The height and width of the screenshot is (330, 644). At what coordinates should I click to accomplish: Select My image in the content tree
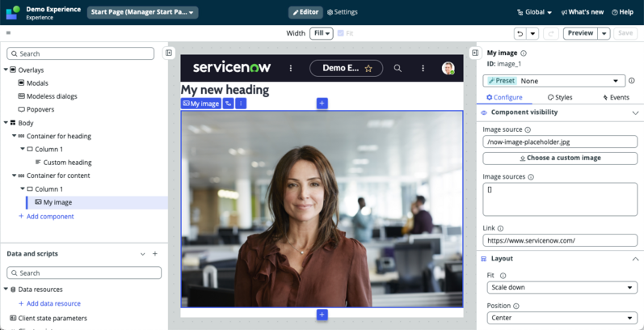click(57, 202)
